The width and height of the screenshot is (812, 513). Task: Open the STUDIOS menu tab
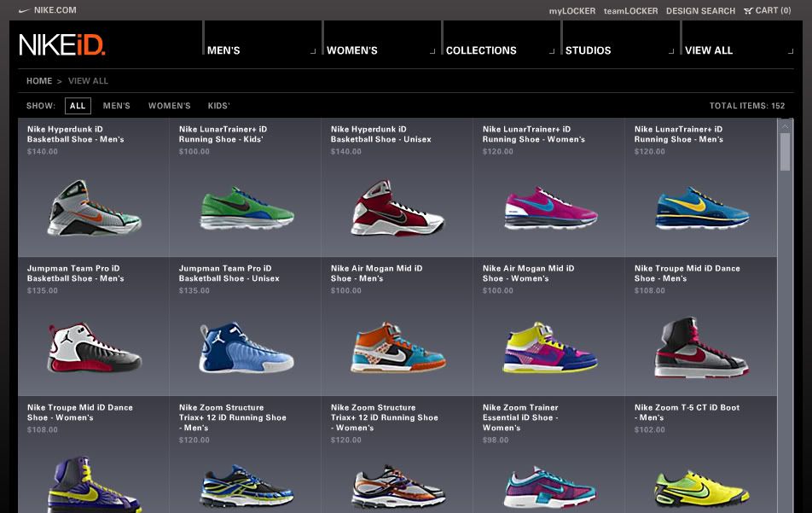589,50
